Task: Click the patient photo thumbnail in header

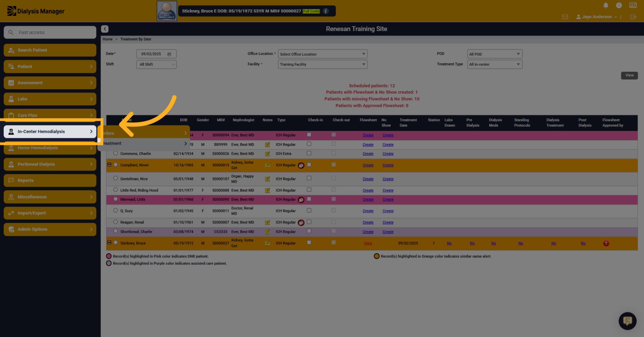Action: click(167, 11)
